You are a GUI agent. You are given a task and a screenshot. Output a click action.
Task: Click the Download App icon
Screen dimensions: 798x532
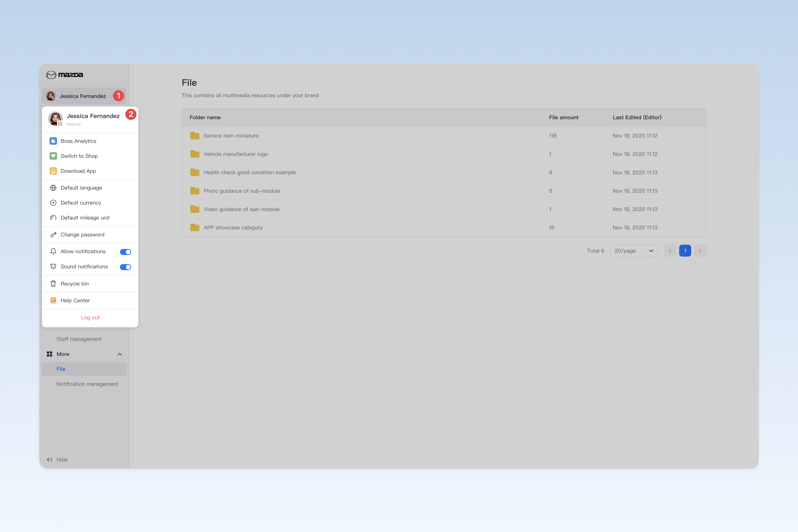coord(53,171)
